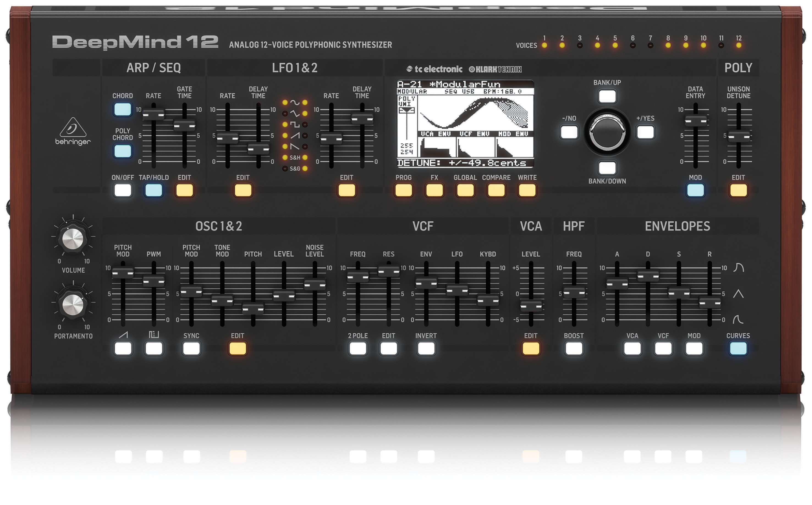Adjust the envelope R (release) slider
812x505 pixels.
709,303
